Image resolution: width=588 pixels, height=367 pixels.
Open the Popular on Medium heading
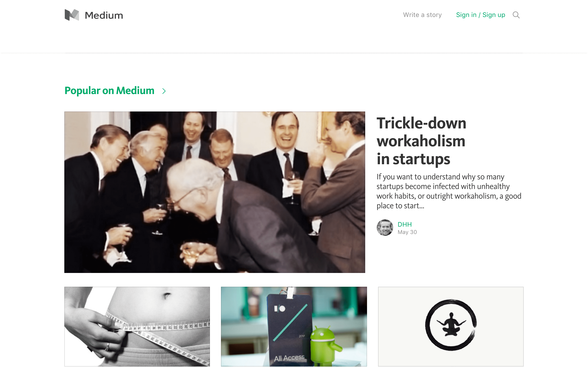pos(109,91)
